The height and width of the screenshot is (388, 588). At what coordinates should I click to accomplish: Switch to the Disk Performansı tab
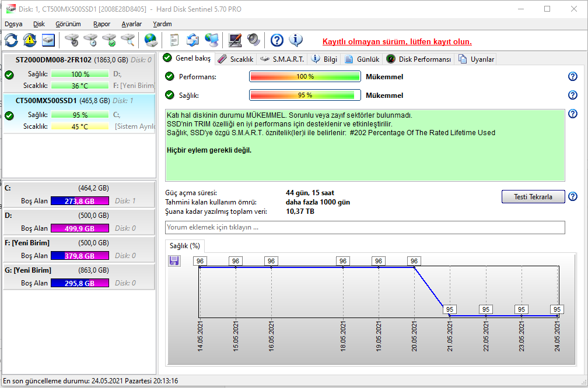[419, 59]
